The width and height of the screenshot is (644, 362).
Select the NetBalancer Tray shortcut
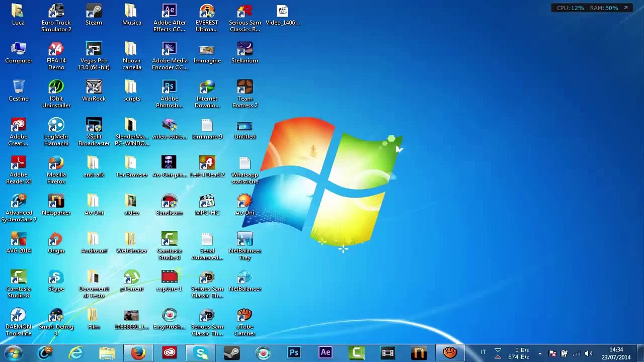click(245, 246)
